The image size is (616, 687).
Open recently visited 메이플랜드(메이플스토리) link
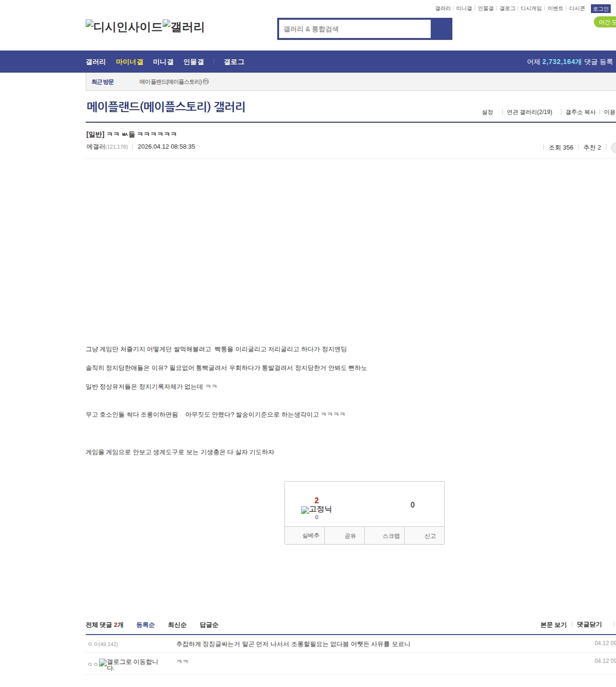(x=171, y=82)
